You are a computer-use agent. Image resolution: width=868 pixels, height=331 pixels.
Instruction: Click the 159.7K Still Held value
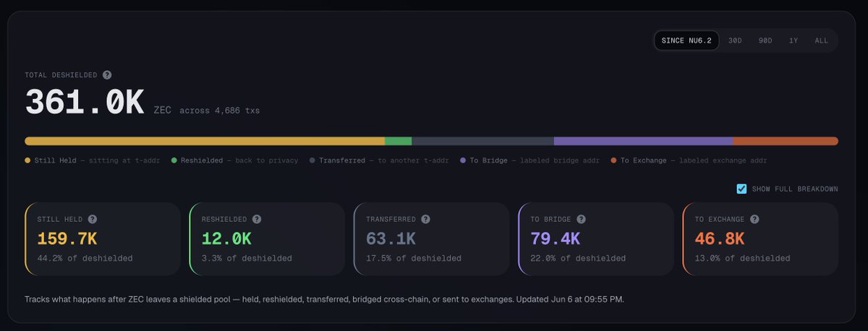[x=67, y=238]
